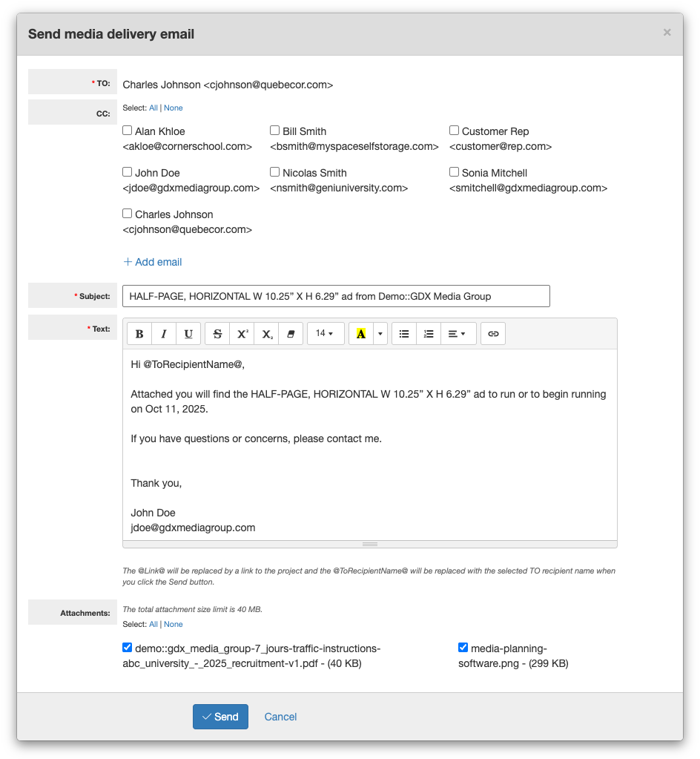Open the paragraph alignment dropdown

pyautogui.click(x=458, y=334)
